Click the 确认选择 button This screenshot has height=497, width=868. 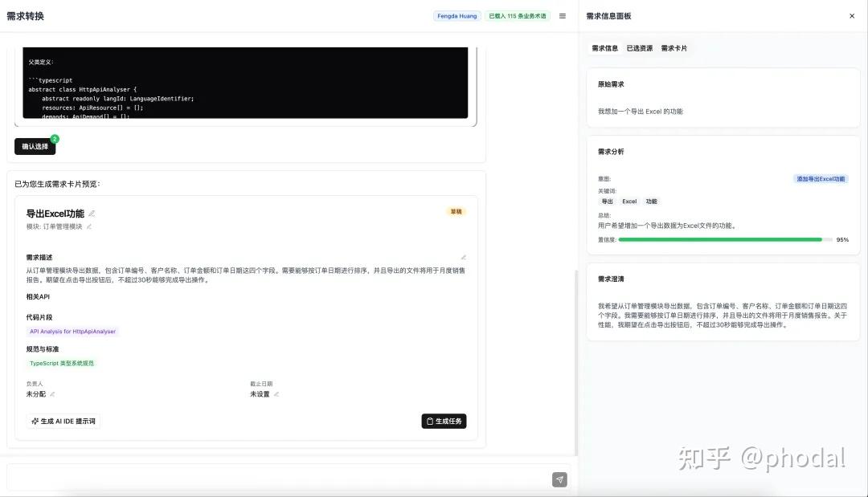pyautogui.click(x=35, y=147)
